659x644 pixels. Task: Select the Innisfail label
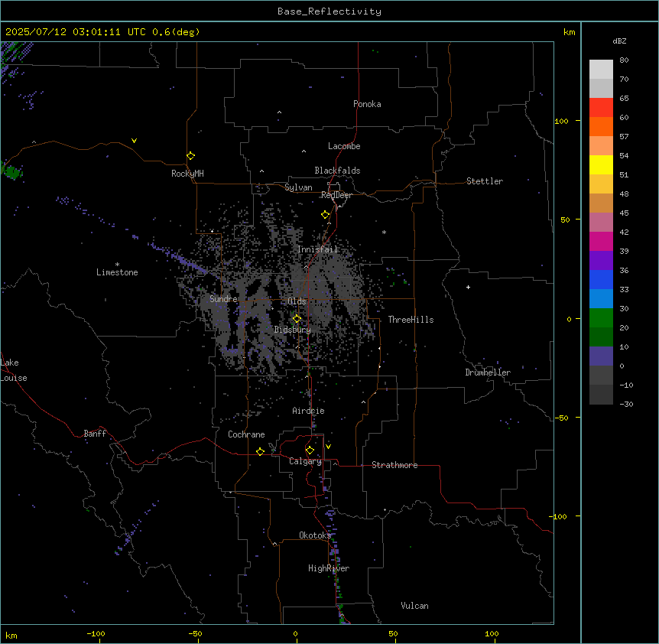317,249
